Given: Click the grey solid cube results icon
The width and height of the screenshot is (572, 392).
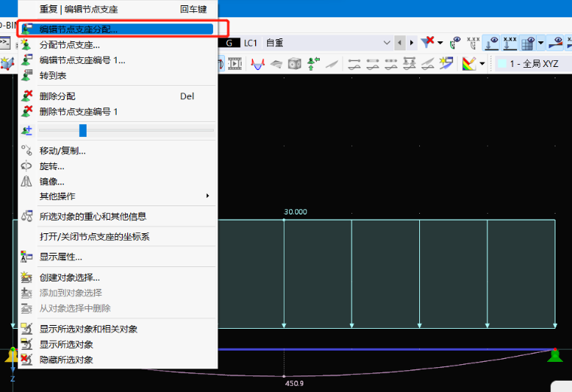Looking at the screenshot, I should (x=294, y=64).
